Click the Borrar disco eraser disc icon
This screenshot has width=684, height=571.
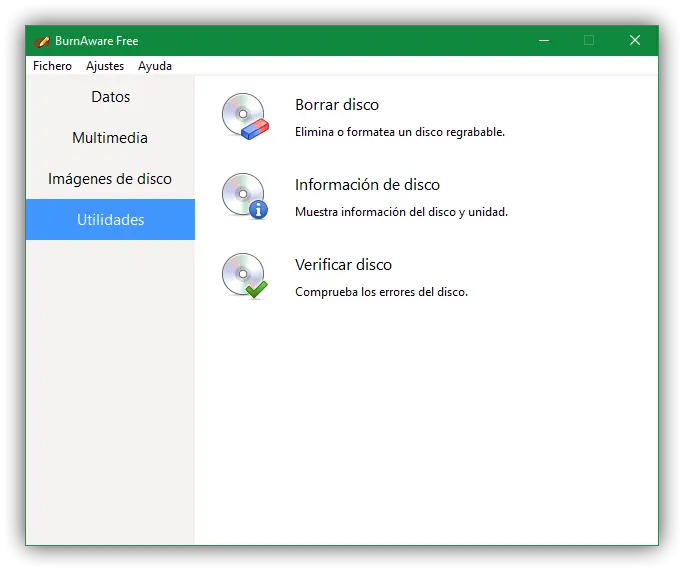pos(245,116)
